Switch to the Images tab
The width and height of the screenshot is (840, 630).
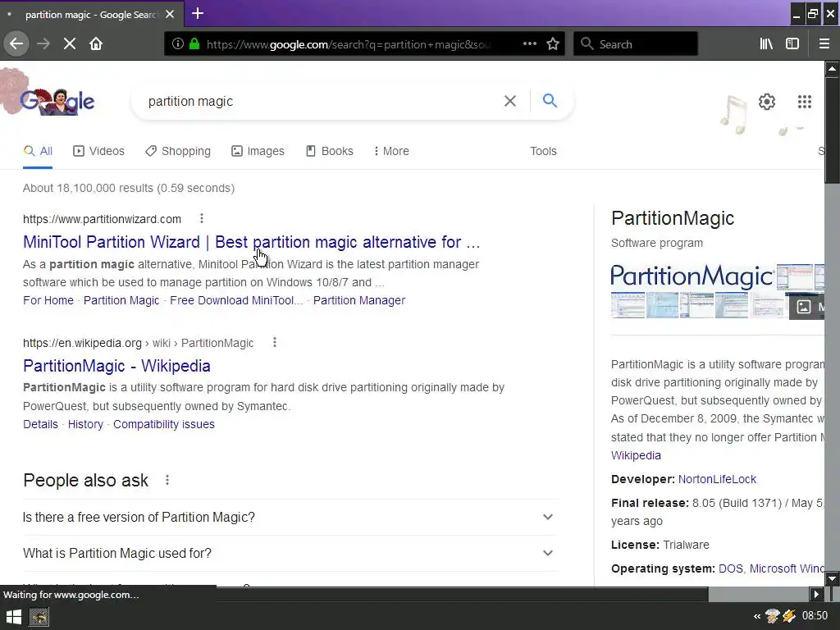pos(258,151)
